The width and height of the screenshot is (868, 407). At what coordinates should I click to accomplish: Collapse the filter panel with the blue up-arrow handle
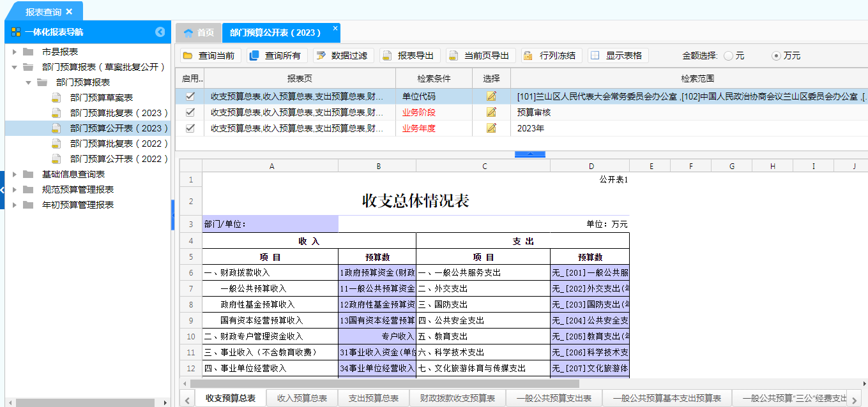tap(530, 154)
